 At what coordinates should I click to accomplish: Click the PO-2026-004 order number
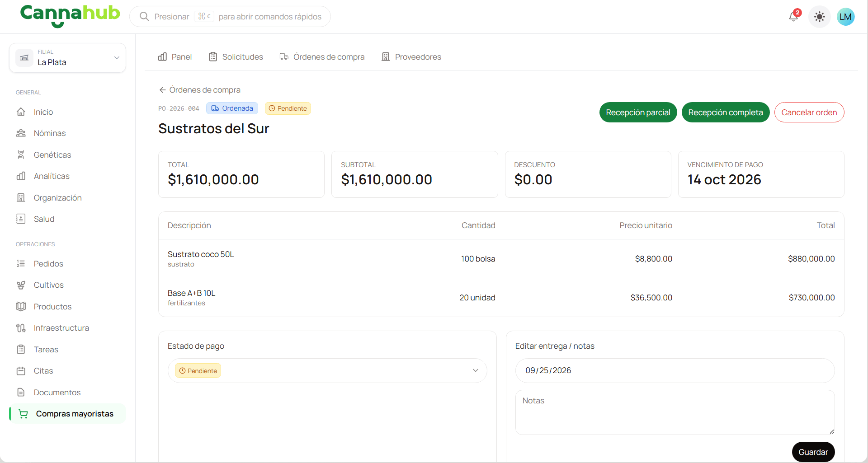179,108
